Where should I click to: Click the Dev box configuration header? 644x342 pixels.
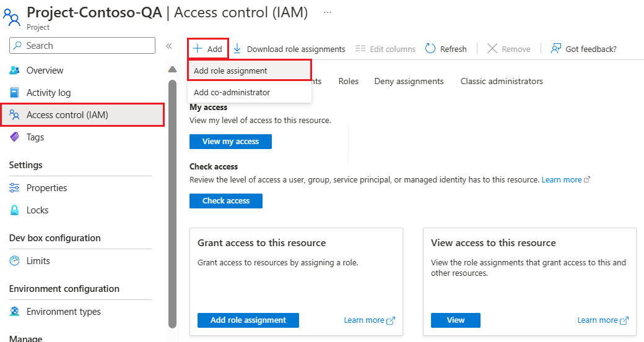tap(54, 238)
